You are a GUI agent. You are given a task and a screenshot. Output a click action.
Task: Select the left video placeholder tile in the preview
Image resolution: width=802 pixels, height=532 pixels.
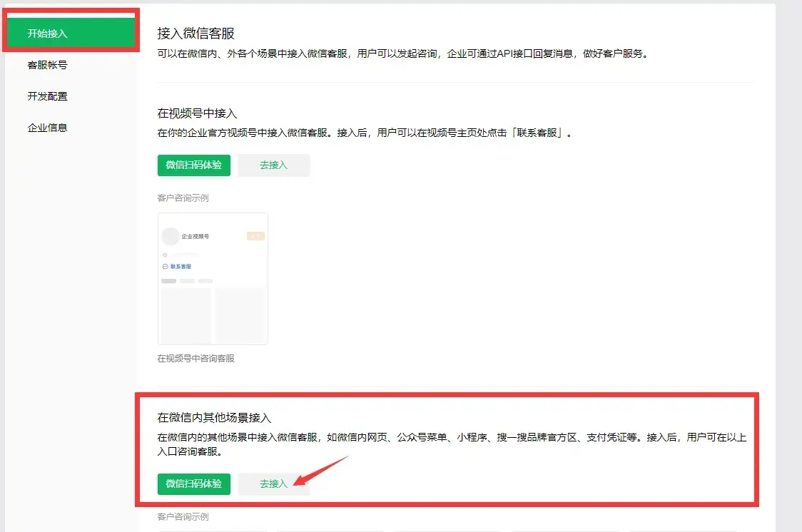coord(186,314)
